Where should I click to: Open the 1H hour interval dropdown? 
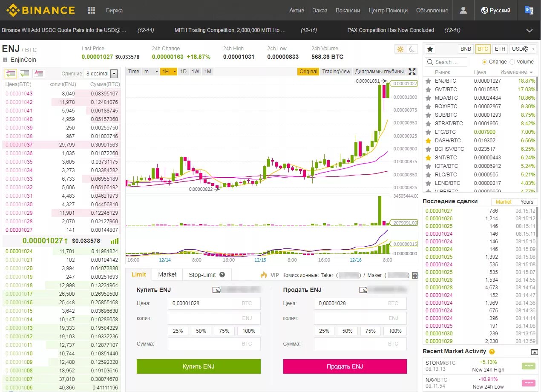point(169,72)
